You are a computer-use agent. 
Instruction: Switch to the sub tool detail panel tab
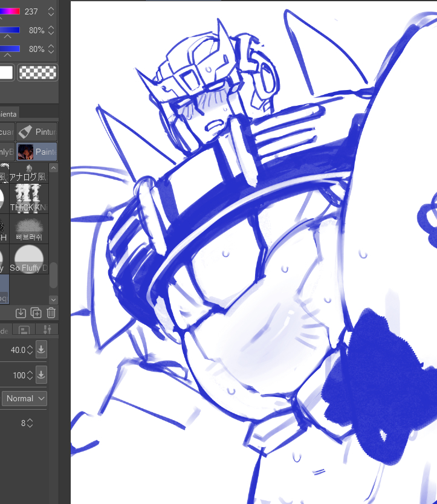click(x=24, y=329)
